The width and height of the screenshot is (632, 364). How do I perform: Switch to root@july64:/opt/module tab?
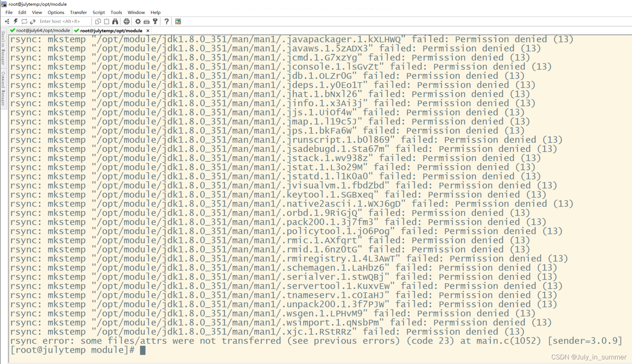click(40, 31)
